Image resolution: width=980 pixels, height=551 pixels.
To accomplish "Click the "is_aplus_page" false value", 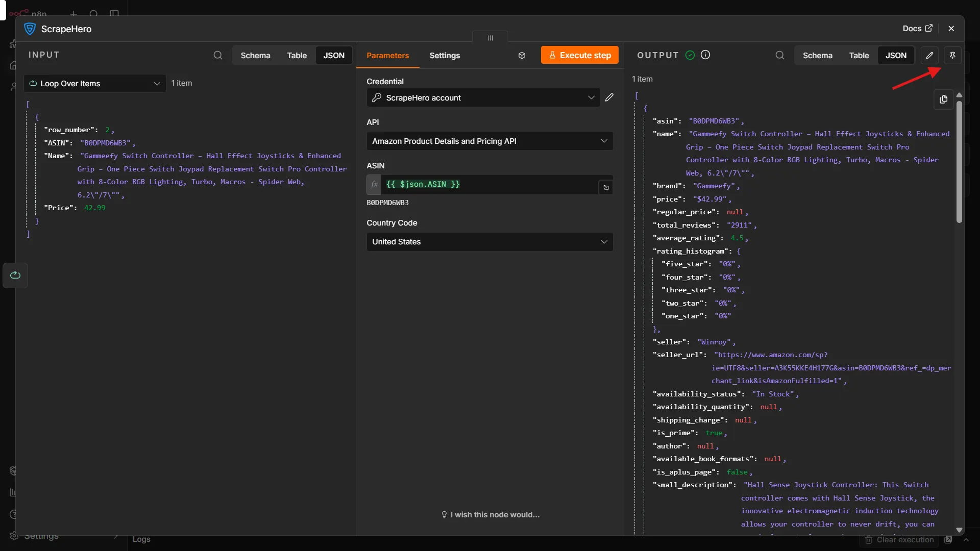I will 737,472.
